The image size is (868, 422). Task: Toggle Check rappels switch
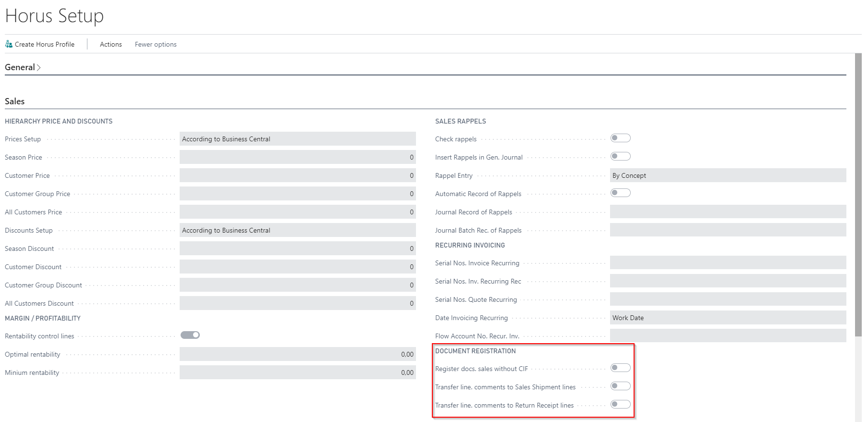click(x=620, y=138)
